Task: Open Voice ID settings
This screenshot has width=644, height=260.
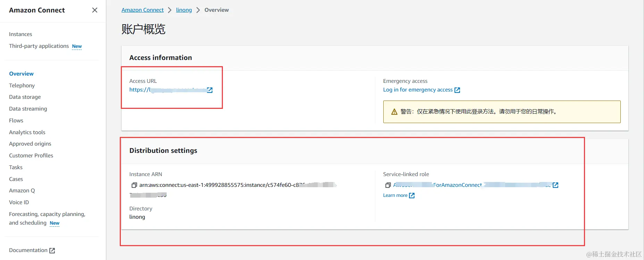Action: (19, 202)
